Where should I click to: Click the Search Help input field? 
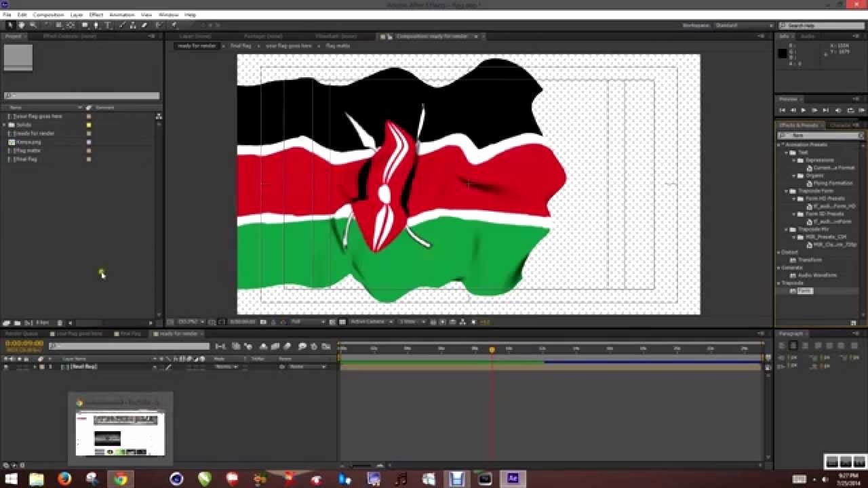821,25
